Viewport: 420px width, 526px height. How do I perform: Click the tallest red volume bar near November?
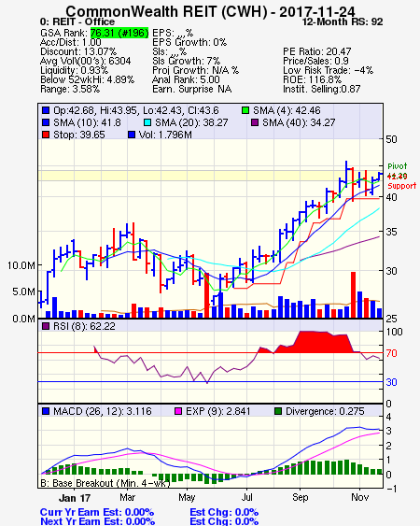click(353, 295)
